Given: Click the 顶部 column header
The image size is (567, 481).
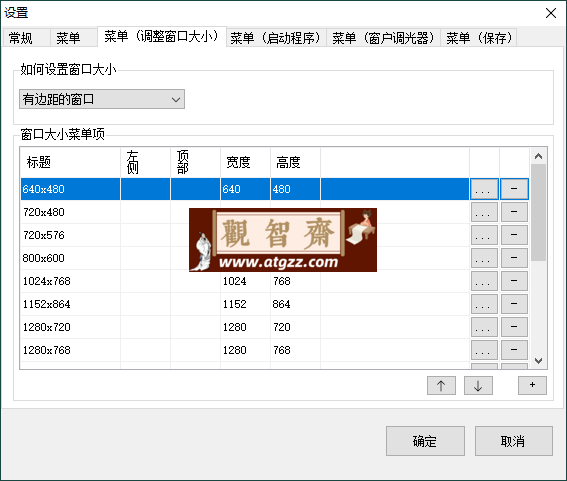Looking at the screenshot, I should (195, 162).
